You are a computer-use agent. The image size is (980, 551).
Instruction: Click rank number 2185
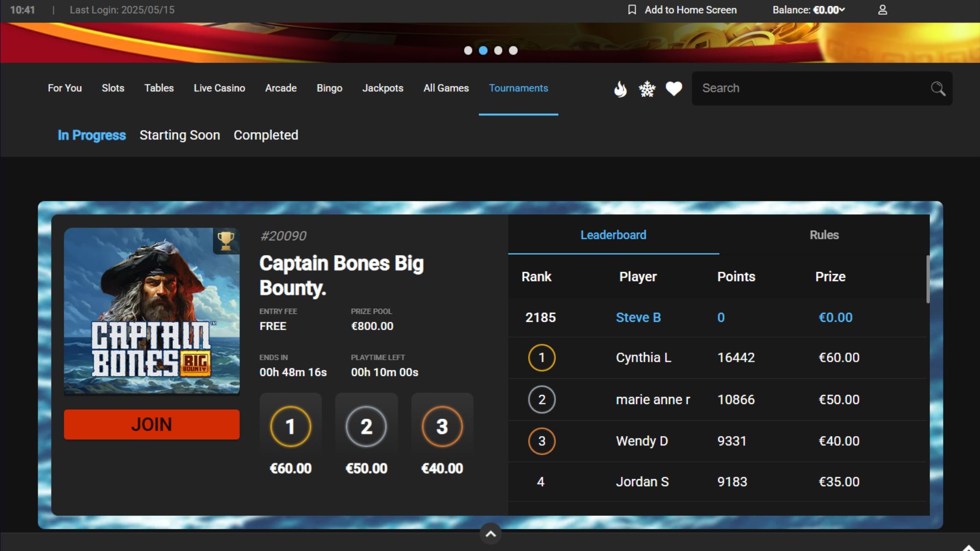(541, 317)
